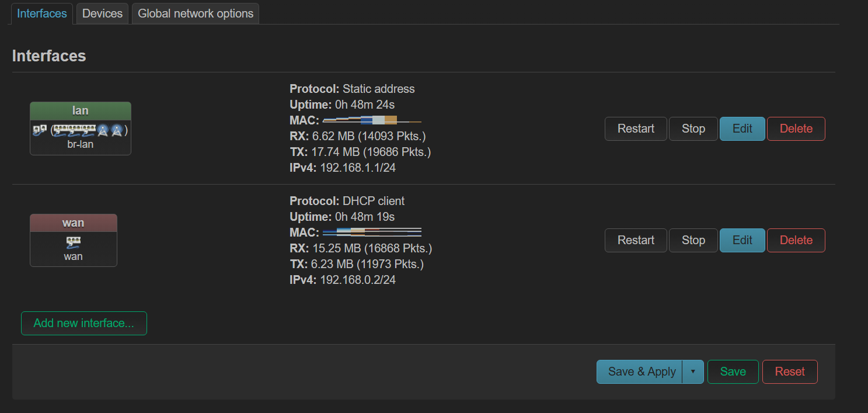Click the first wireless antenna icon in lan box

tap(103, 130)
